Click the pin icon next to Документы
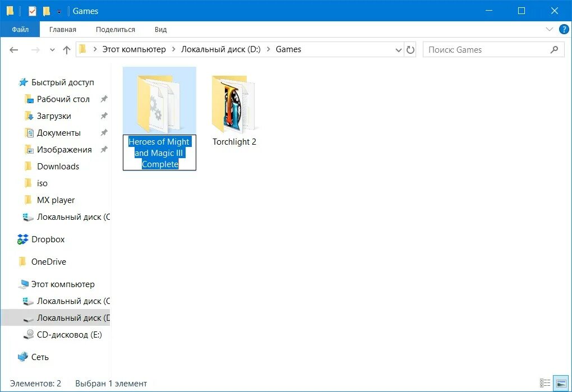Viewport: 572px width, 392px height. pyautogui.click(x=104, y=132)
